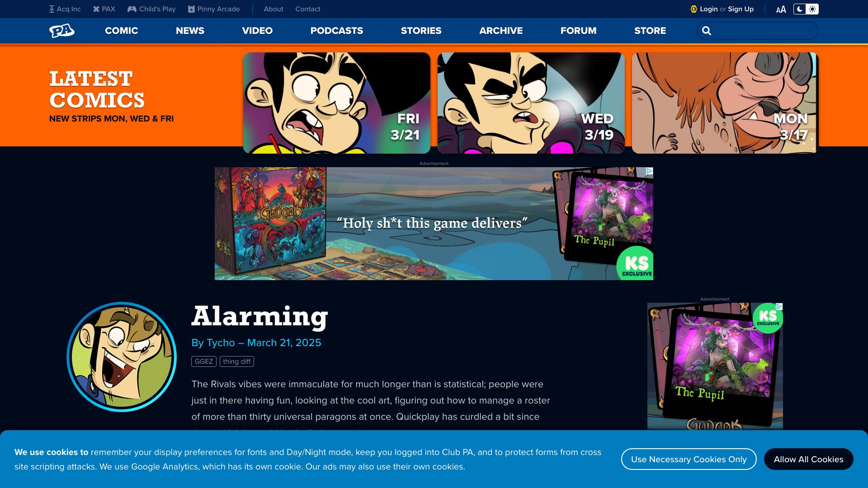Click the AA font size icon
The width and height of the screenshot is (868, 488).
(x=781, y=9)
